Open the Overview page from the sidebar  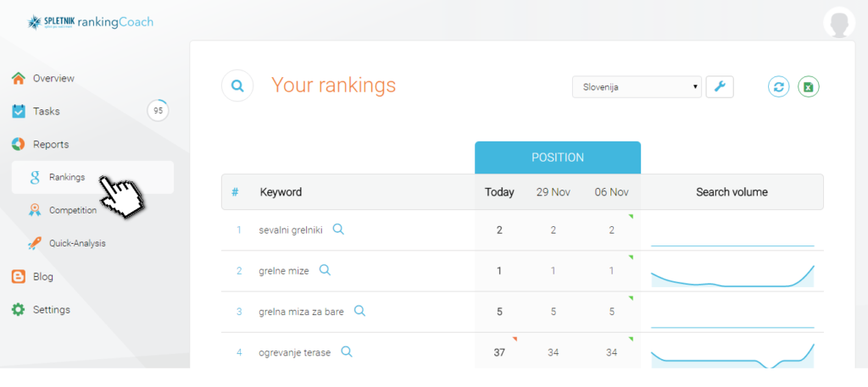(x=53, y=79)
